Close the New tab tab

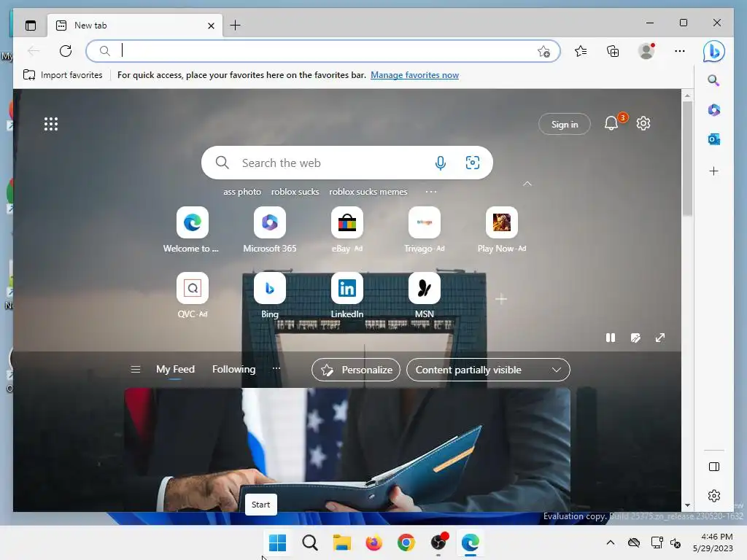click(x=211, y=26)
